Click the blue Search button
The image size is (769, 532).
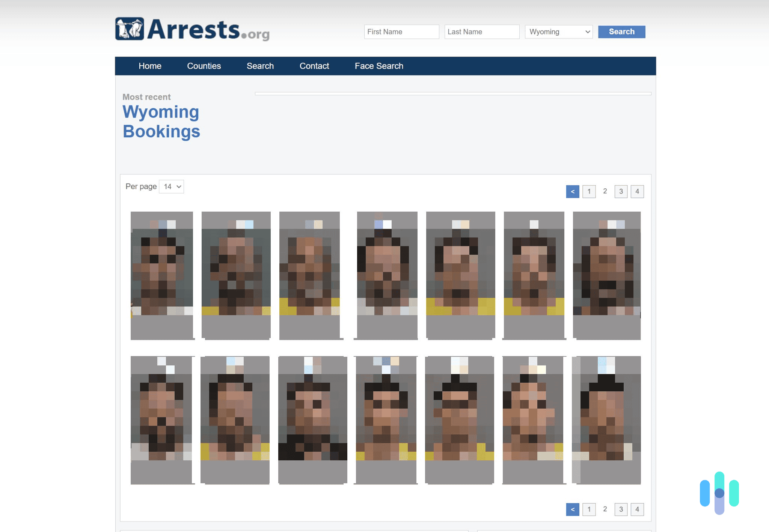coord(621,32)
